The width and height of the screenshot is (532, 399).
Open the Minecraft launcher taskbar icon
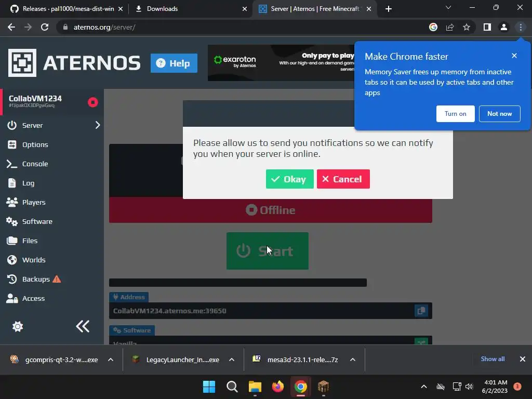(x=323, y=387)
